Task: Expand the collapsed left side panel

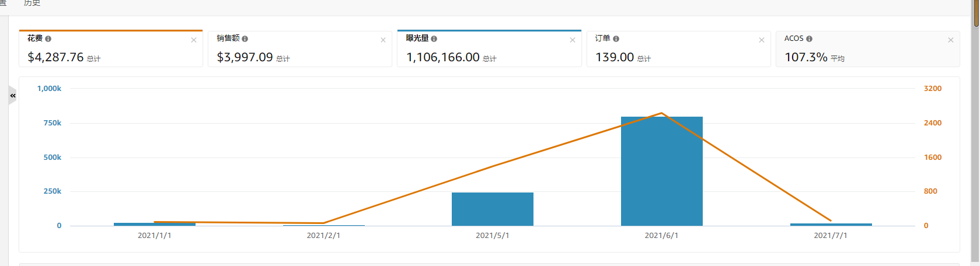Action: coord(12,96)
